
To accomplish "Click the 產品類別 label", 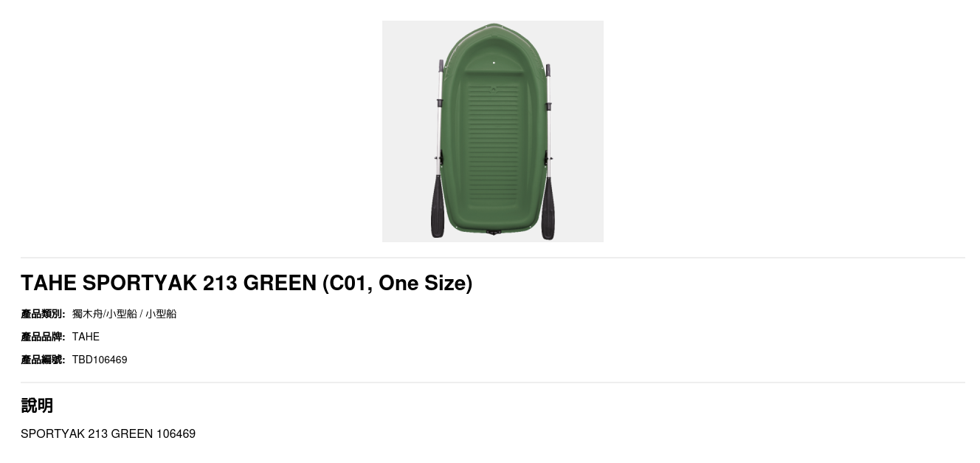I will [x=43, y=314].
